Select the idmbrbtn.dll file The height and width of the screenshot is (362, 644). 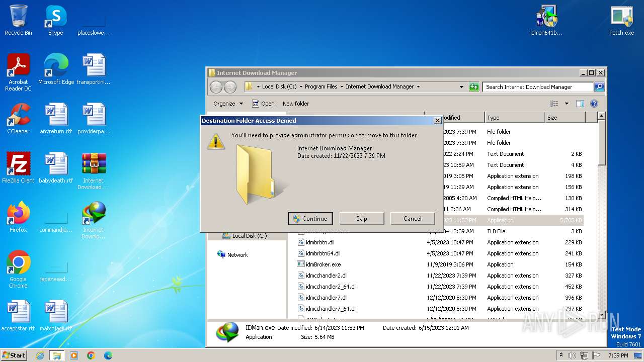click(x=316, y=242)
